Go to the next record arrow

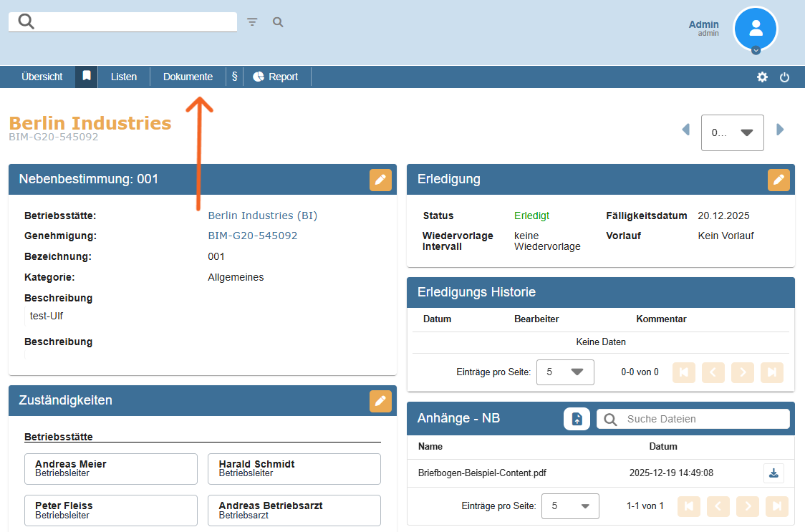pyautogui.click(x=781, y=130)
